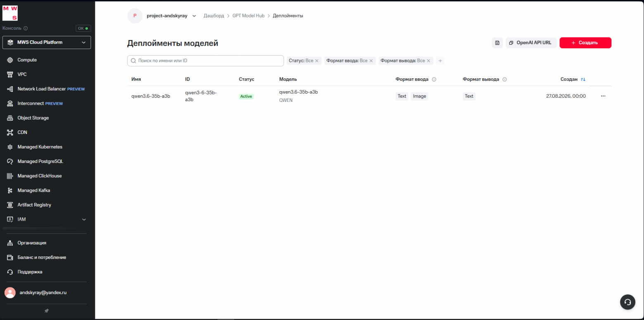
Task: Open the MWS Cloud Platform dropdown
Action: pos(47,42)
